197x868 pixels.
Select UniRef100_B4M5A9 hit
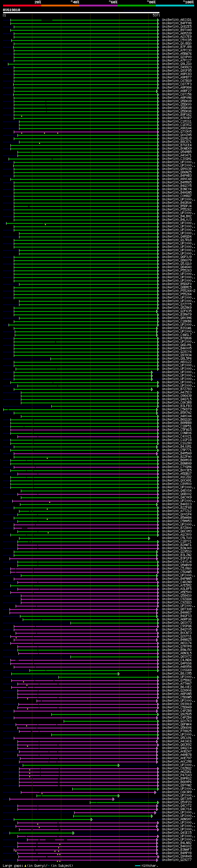pos(176,453)
